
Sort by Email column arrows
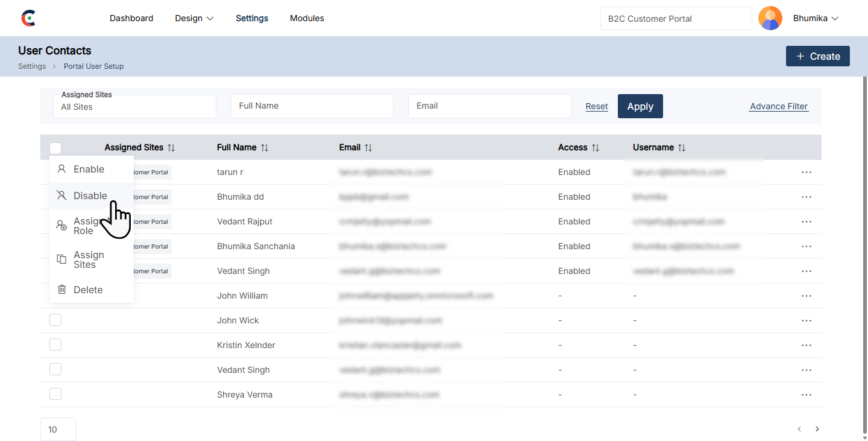(368, 148)
